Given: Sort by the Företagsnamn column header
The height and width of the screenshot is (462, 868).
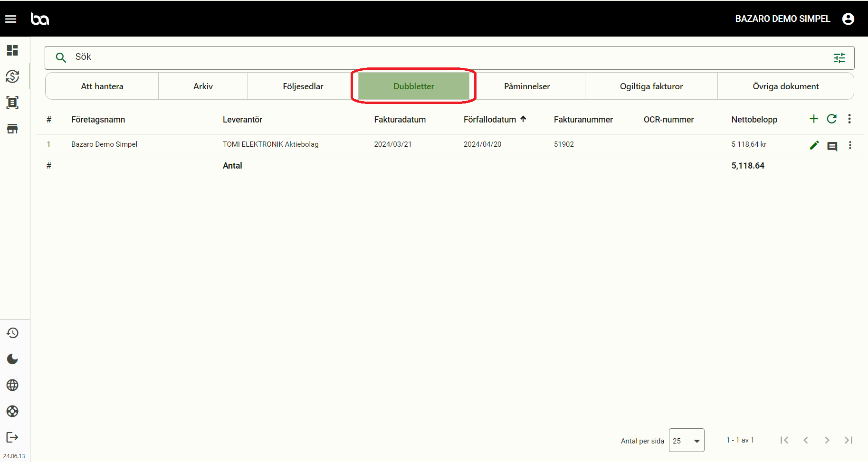Looking at the screenshot, I should (98, 120).
